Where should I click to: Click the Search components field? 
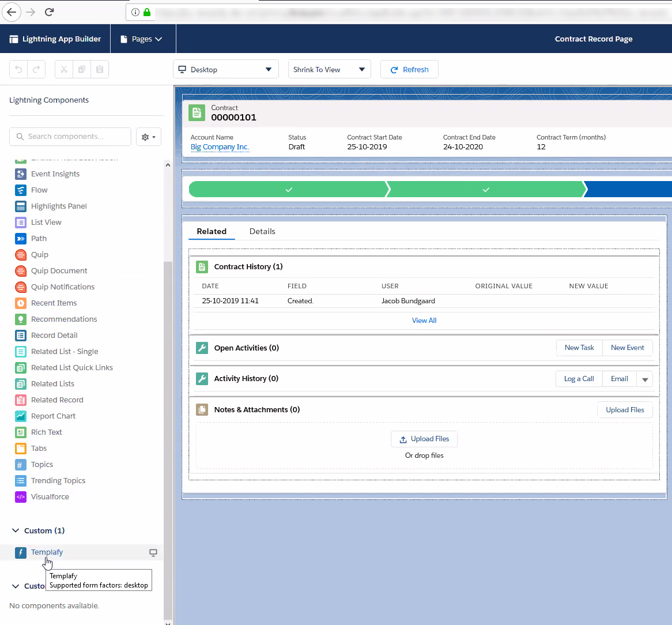(70, 137)
